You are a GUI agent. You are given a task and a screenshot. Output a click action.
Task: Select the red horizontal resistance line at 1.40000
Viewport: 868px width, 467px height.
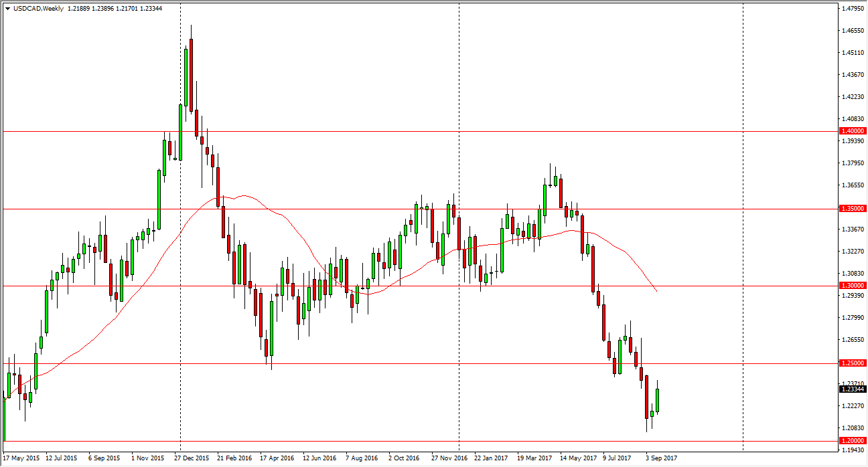402,131
